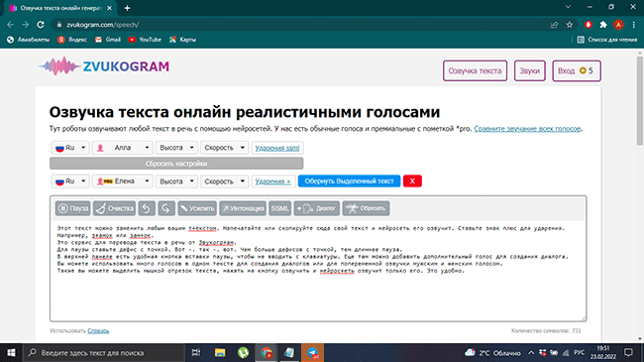Open a new browser tab

[128, 8]
